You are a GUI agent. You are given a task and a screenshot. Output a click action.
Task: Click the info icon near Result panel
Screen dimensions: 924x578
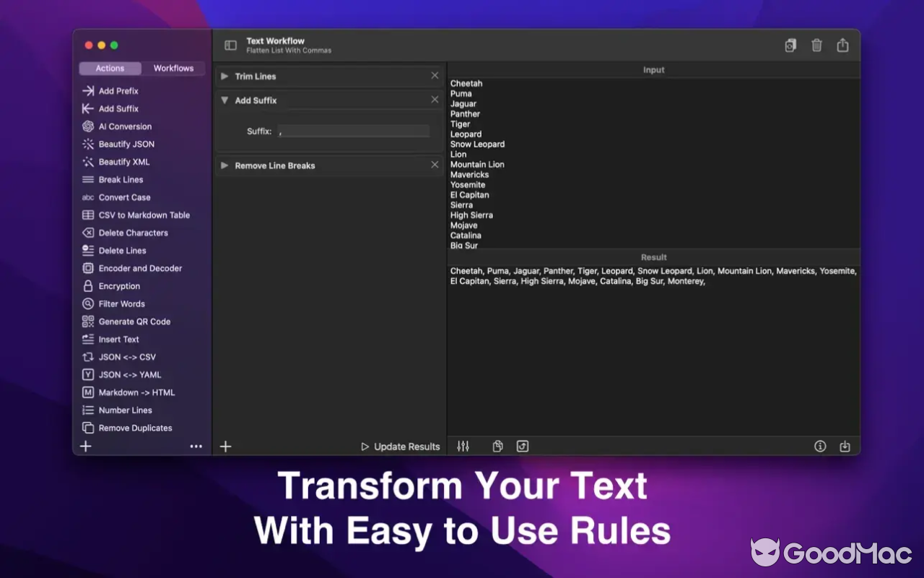(x=820, y=446)
